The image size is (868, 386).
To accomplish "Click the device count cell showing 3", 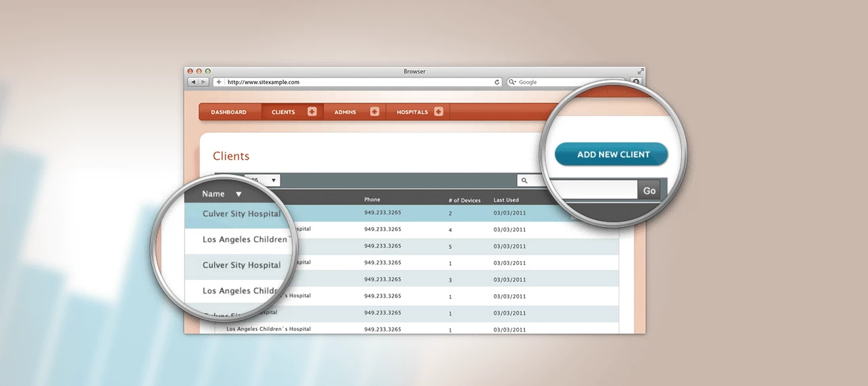I will click(x=450, y=279).
